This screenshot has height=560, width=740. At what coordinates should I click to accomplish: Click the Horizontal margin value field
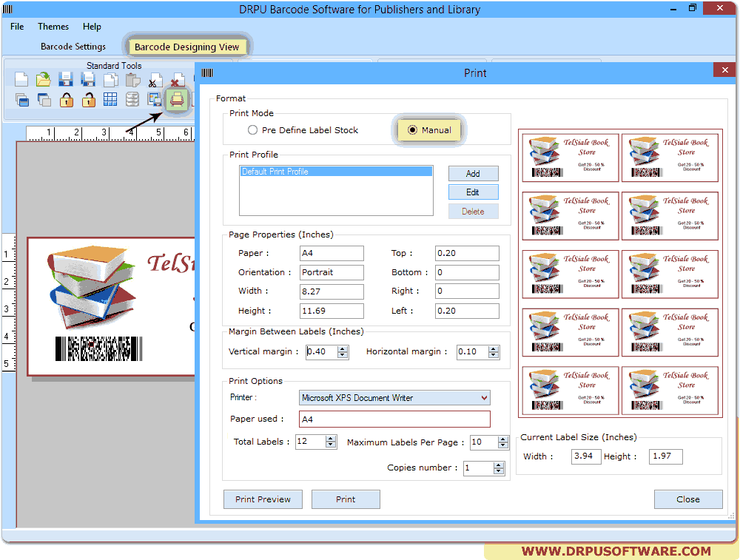pyautogui.click(x=472, y=352)
